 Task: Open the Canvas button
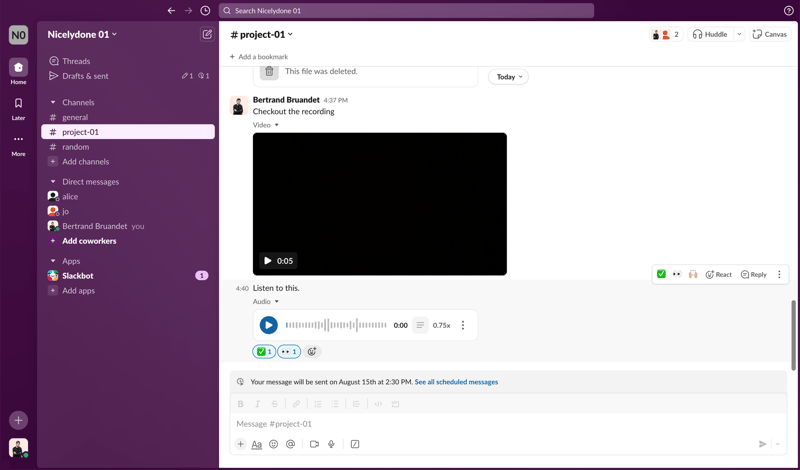[770, 34]
